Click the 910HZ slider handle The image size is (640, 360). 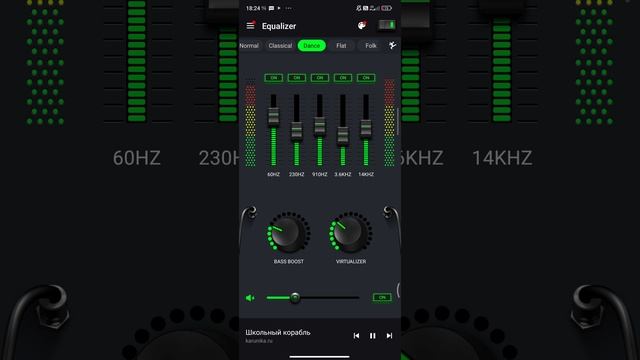pyautogui.click(x=320, y=127)
